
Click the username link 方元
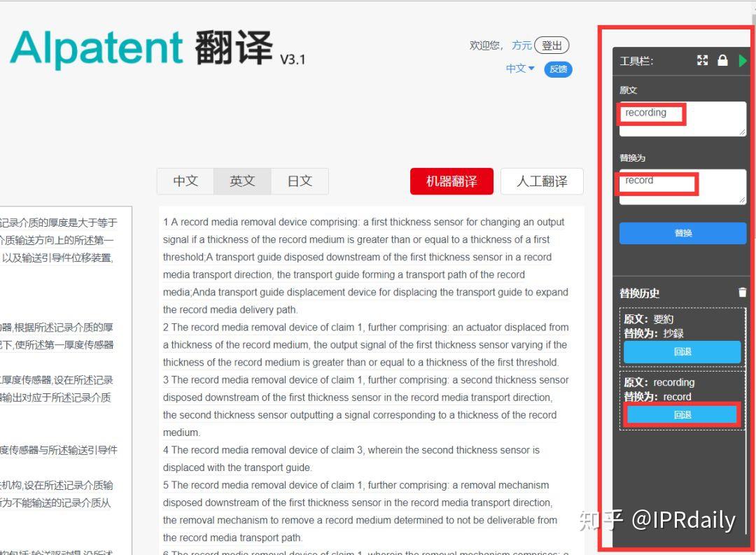click(521, 45)
